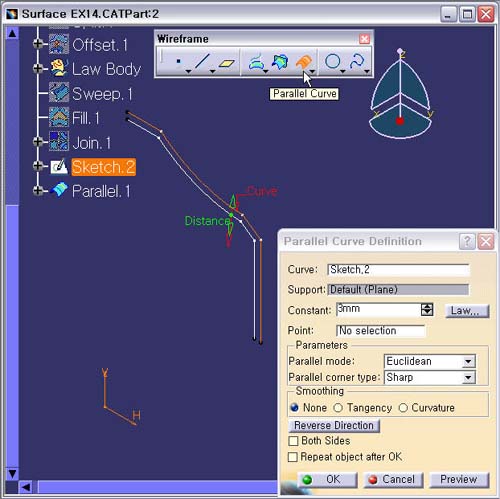Select the Plane tool in Wireframe toolbar
Screen dimensions: 500x499
point(227,63)
